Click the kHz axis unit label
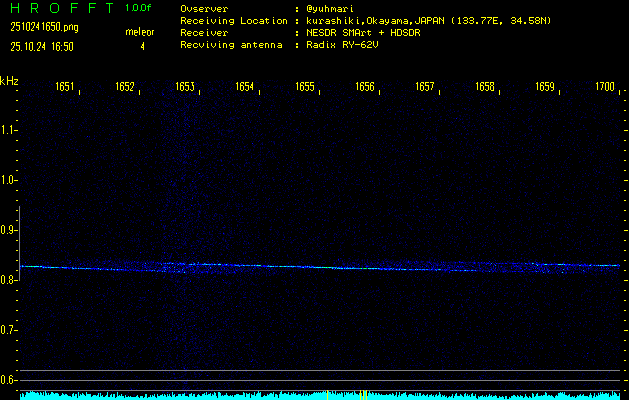 [9, 81]
